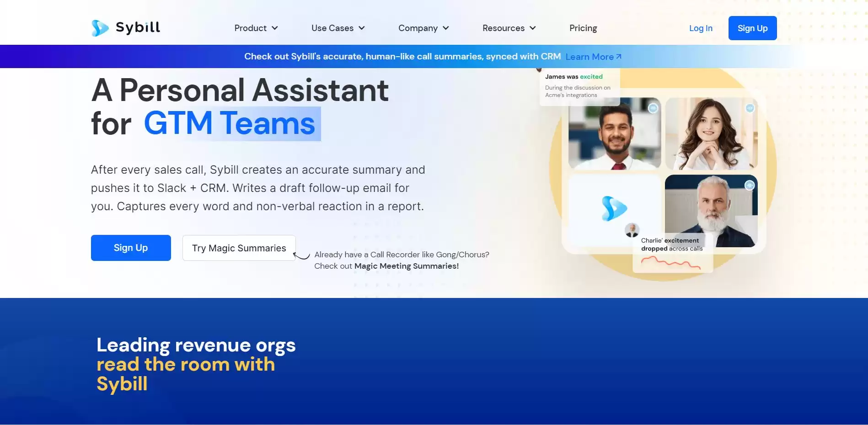The height and width of the screenshot is (425, 868).
Task: Click Charlie's circular avatar thumbnail
Action: point(632,230)
